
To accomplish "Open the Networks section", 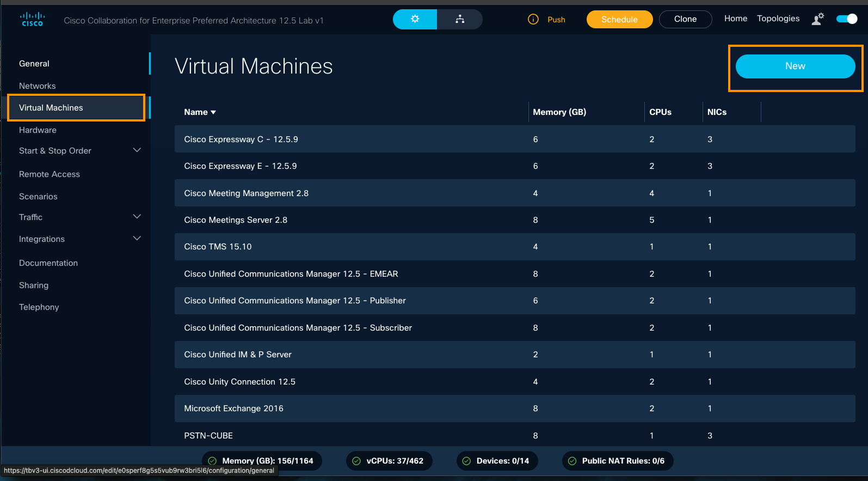I will (x=37, y=86).
